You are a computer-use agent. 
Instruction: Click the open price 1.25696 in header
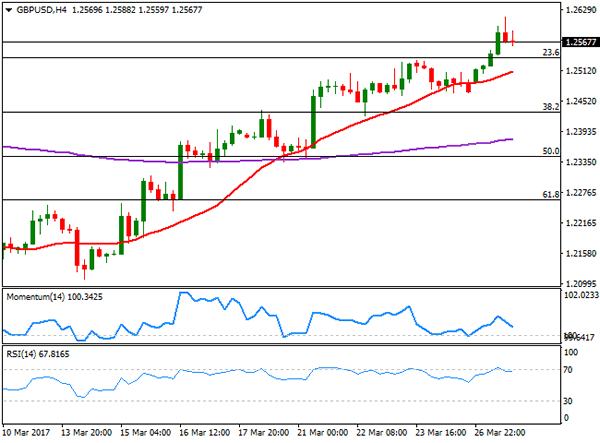coord(87,10)
